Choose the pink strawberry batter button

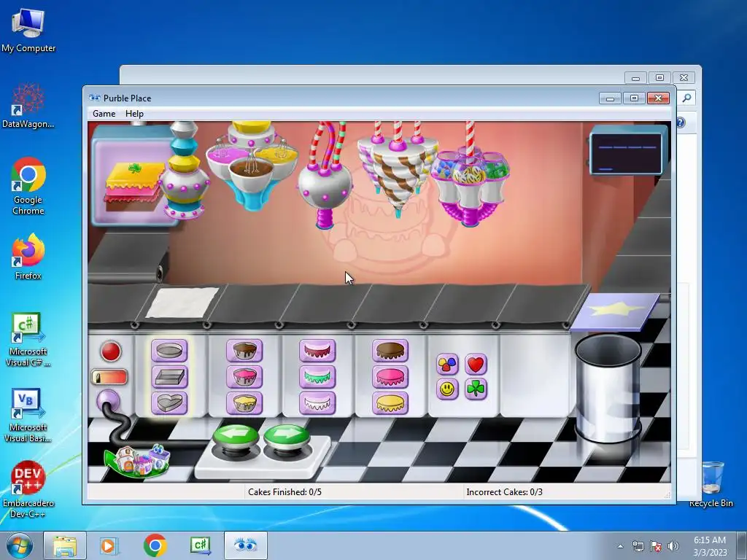[x=244, y=377]
